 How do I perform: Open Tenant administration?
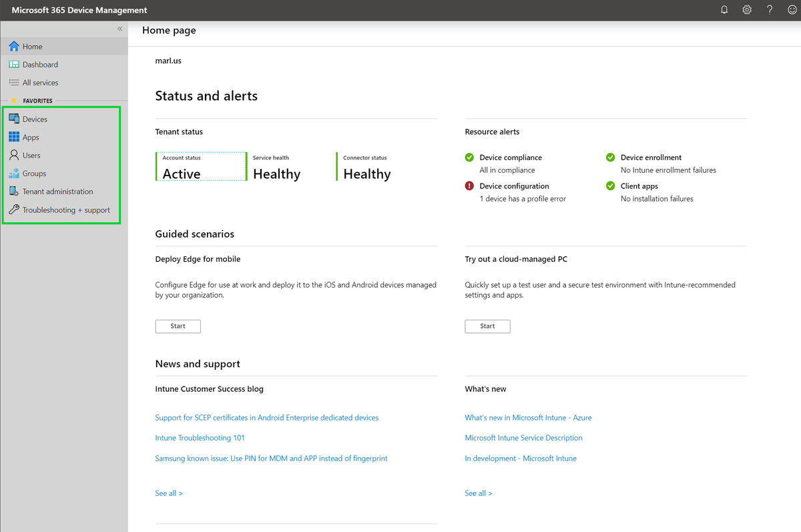pos(57,191)
